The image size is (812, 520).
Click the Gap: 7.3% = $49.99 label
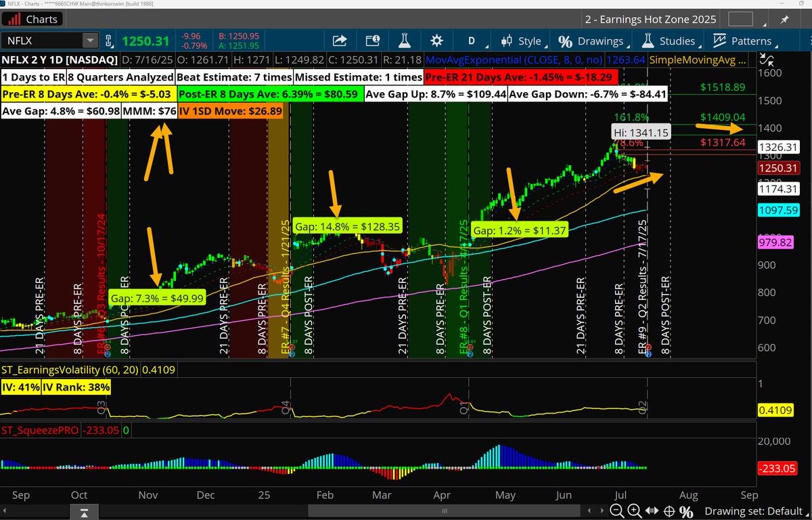click(156, 299)
